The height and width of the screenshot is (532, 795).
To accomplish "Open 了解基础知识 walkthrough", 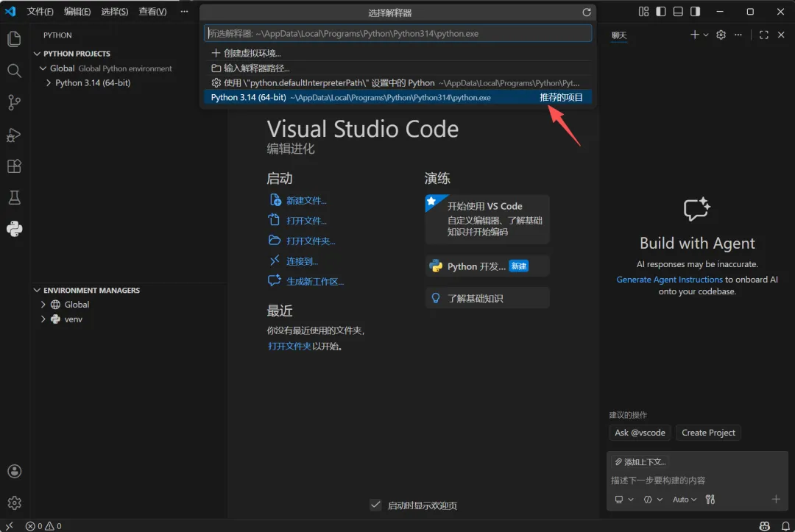I will pyautogui.click(x=487, y=298).
